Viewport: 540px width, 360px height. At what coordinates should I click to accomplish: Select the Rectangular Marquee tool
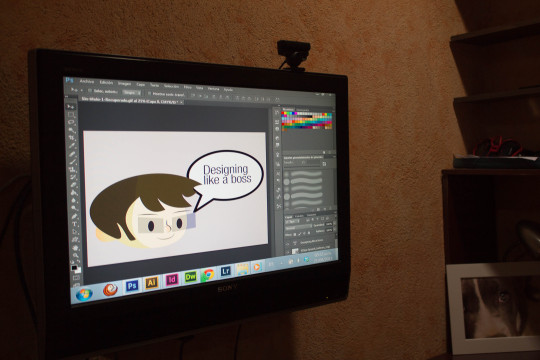[71, 115]
